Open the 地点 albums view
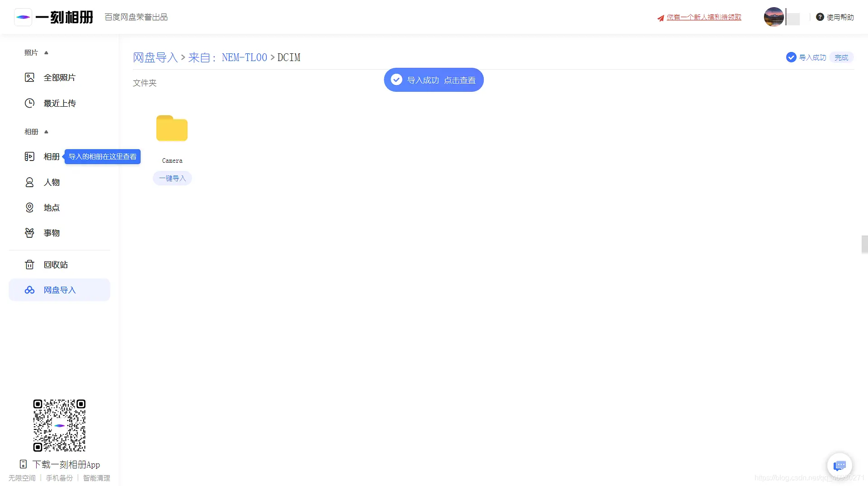The width and height of the screenshot is (868, 486). point(52,208)
